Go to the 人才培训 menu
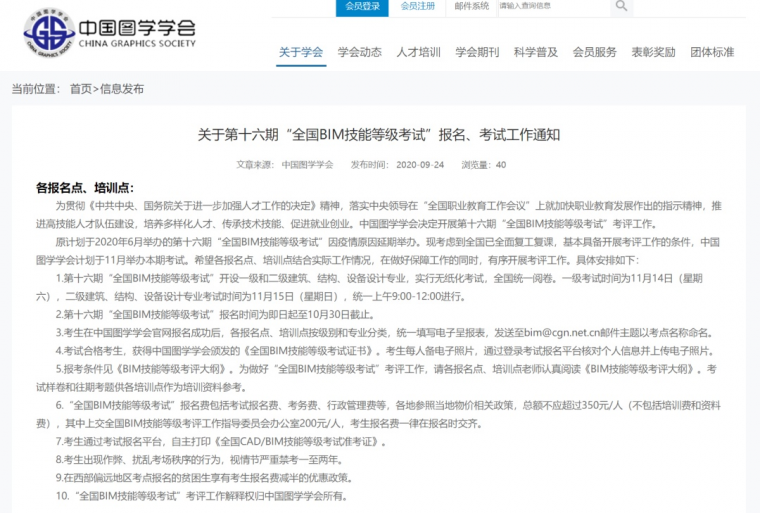This screenshot has height=513, width=760. 418,52
